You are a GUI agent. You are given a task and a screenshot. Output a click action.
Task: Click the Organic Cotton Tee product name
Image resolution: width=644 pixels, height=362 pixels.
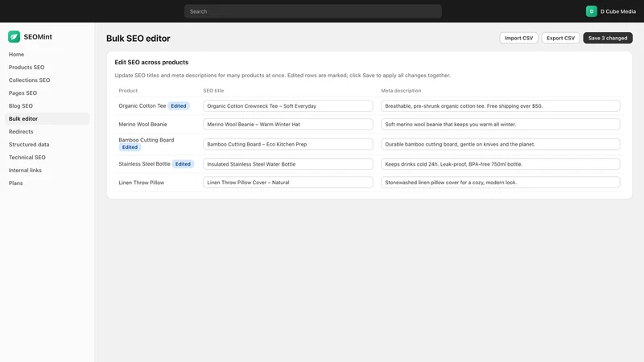[142, 106]
